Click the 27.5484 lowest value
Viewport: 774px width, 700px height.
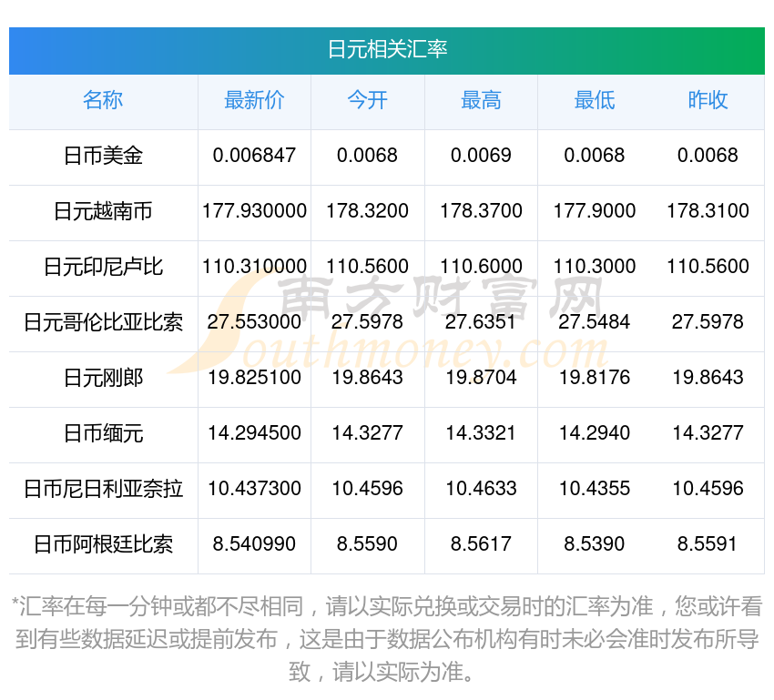point(595,322)
